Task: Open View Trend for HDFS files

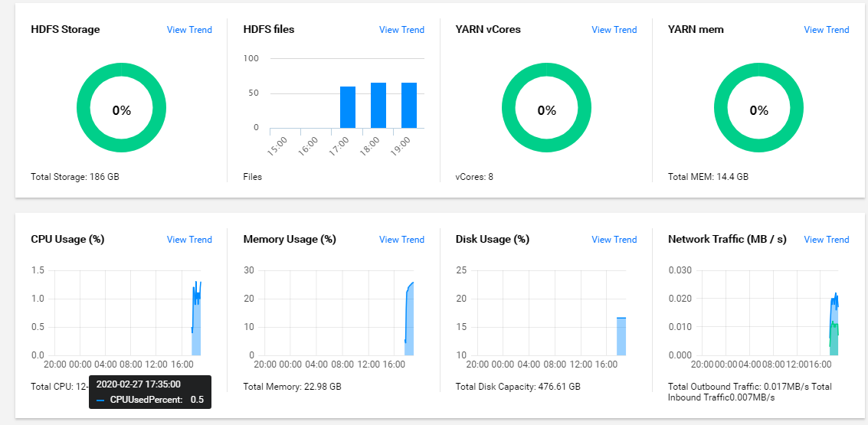Action: tap(401, 30)
